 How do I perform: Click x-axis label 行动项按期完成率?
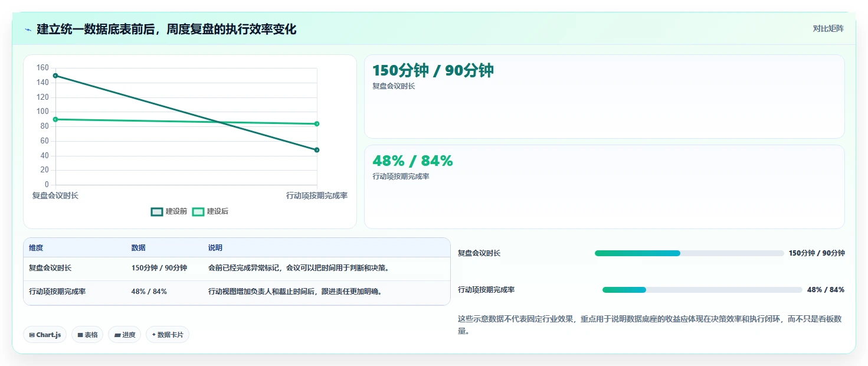click(x=317, y=196)
